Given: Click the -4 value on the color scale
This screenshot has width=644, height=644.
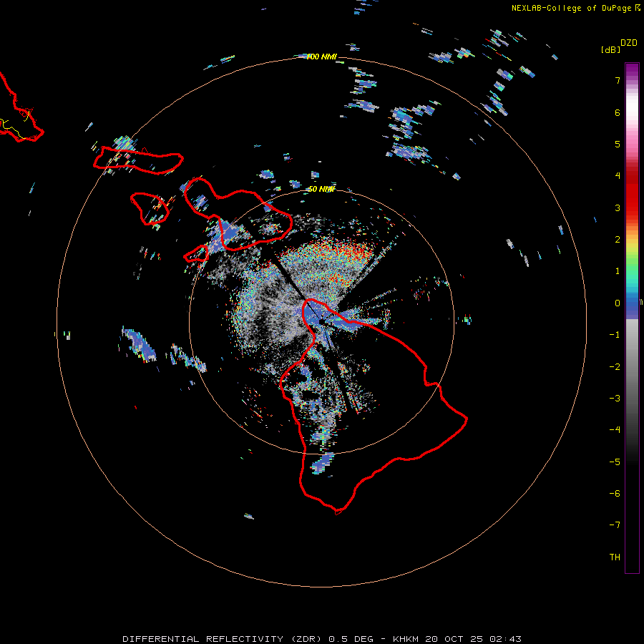Looking at the screenshot, I should pos(615,430).
